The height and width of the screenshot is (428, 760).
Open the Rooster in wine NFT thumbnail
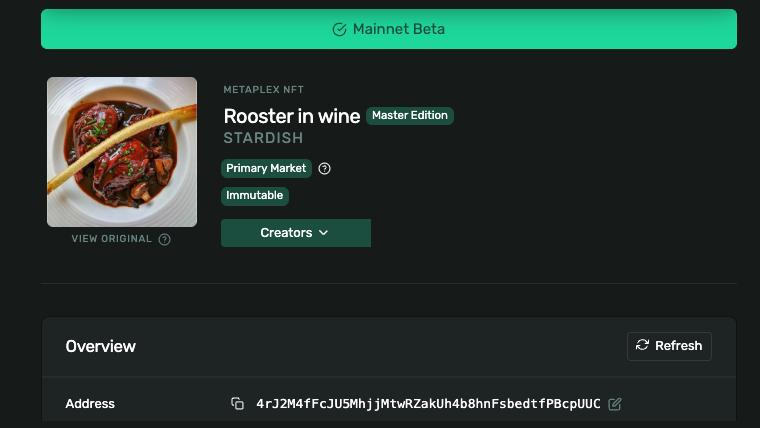click(122, 152)
